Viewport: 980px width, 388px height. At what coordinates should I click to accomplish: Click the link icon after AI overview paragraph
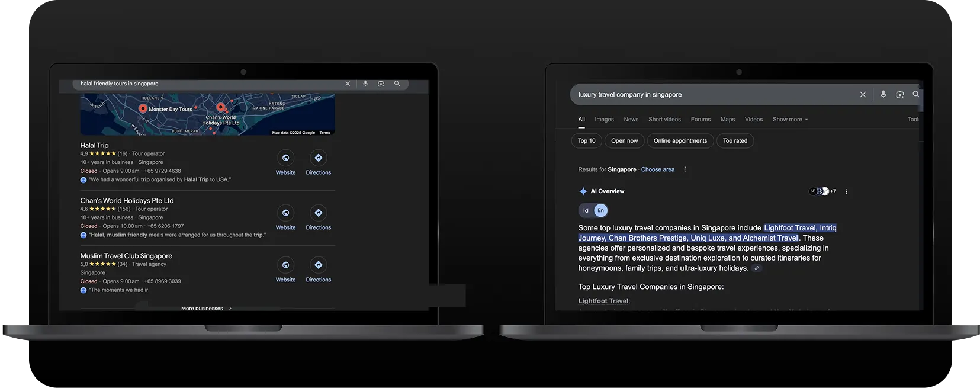[x=756, y=268]
